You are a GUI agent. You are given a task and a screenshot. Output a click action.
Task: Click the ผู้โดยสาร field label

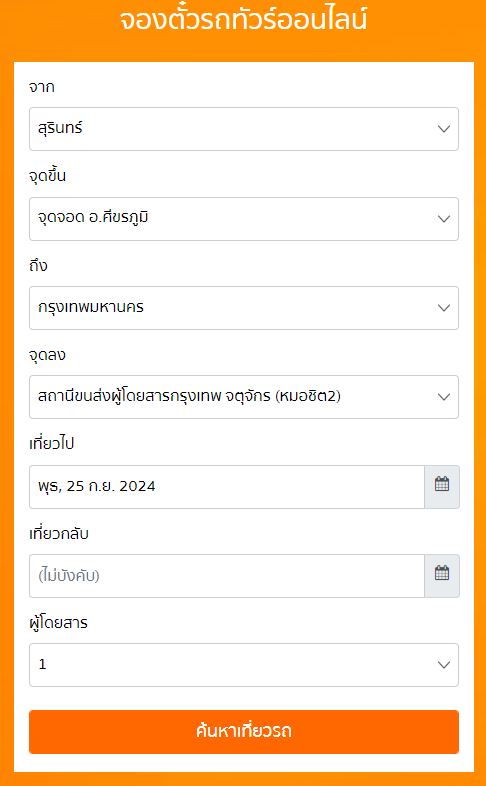pos(58,623)
